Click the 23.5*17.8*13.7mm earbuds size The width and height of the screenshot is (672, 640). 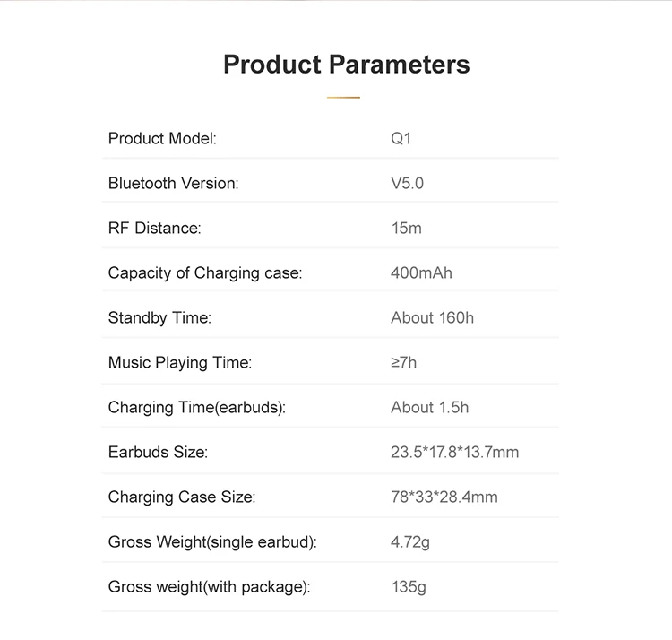(454, 453)
